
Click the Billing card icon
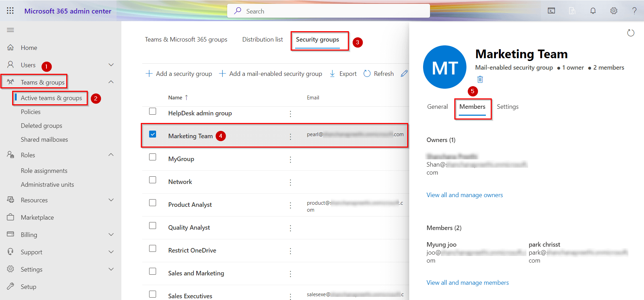tap(11, 234)
